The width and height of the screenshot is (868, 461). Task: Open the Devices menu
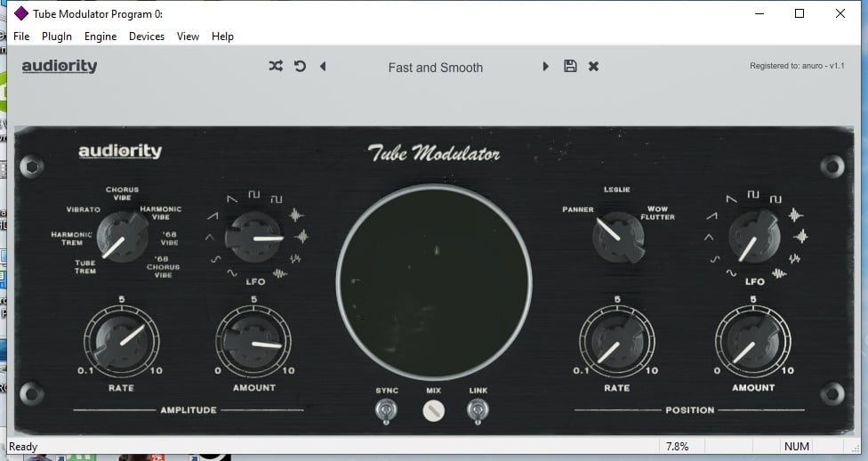[147, 36]
